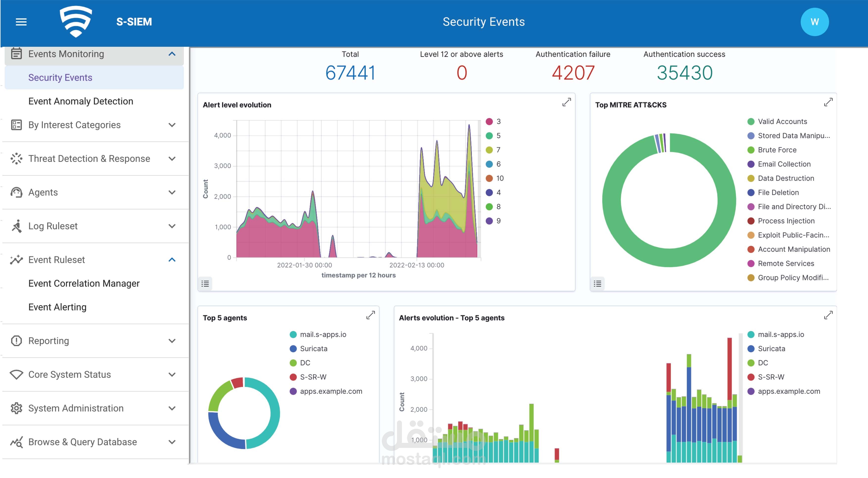Expand the Agents section chevron
The width and height of the screenshot is (868, 478).
pyautogui.click(x=172, y=193)
